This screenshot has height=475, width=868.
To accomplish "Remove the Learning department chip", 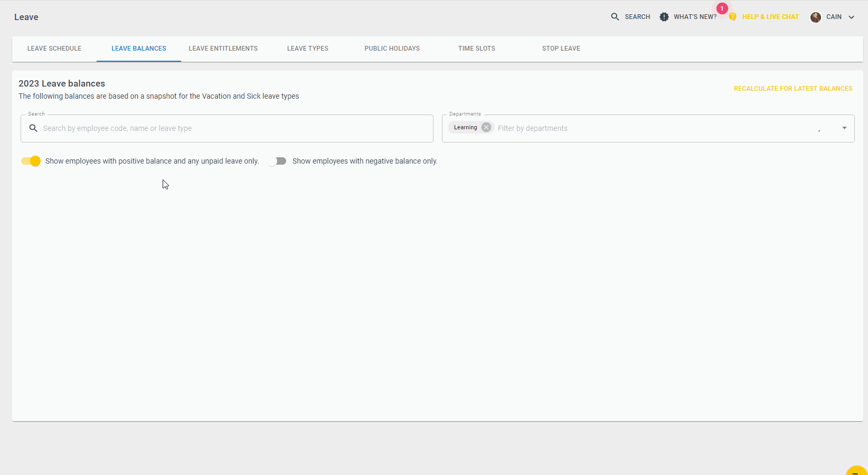I will pos(486,127).
